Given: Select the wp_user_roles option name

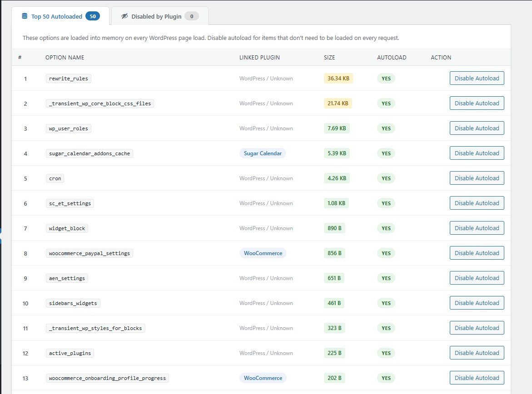Looking at the screenshot, I should click(69, 128).
